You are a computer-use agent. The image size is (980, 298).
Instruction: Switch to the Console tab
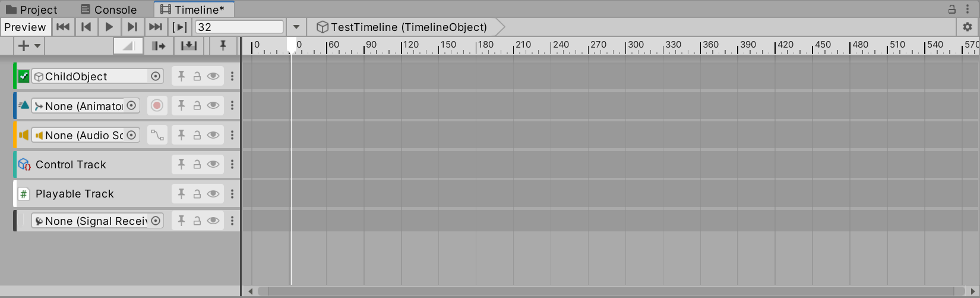(x=109, y=10)
